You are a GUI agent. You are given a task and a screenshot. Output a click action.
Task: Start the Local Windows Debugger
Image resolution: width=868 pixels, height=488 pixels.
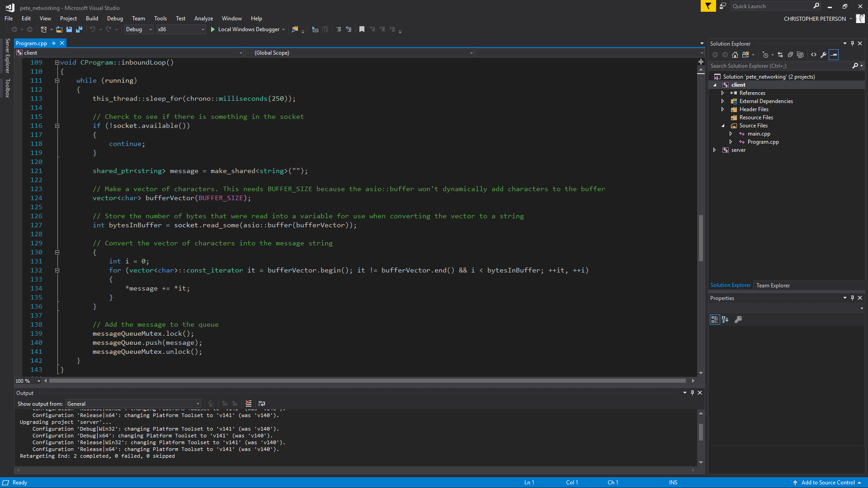248,29
